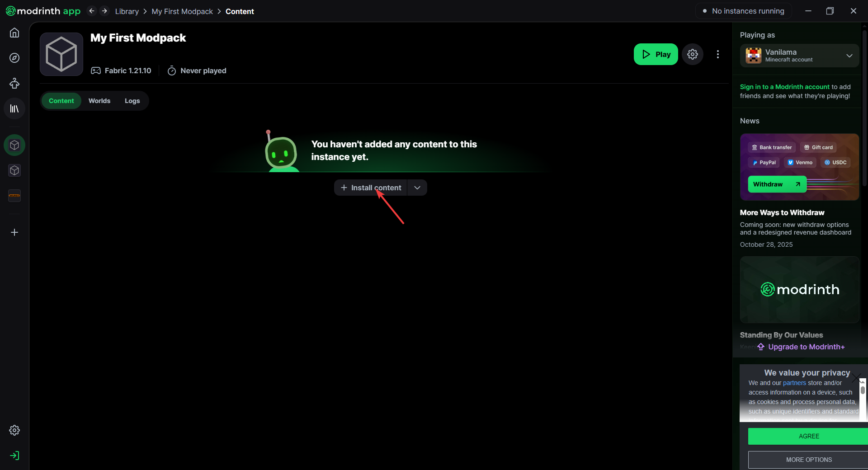The height and width of the screenshot is (470, 868).
Task: Switch to the Worlds tab
Action: (x=99, y=101)
